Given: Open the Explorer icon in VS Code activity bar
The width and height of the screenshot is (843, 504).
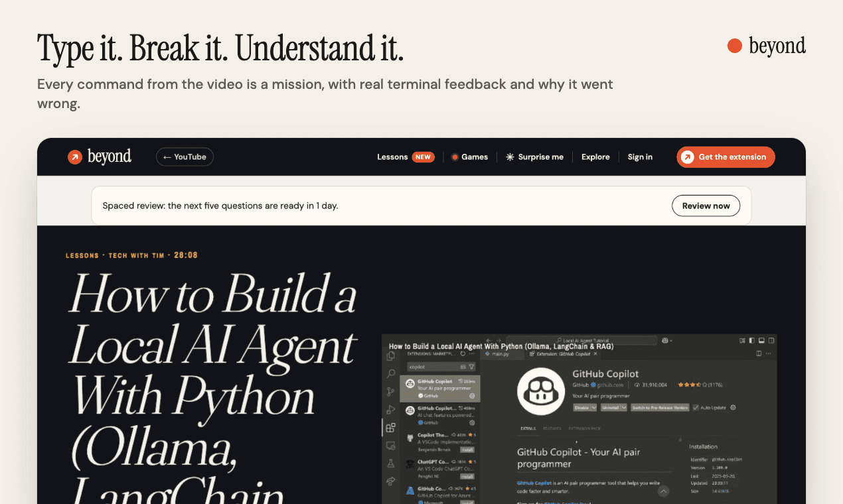Looking at the screenshot, I should 391,356.
